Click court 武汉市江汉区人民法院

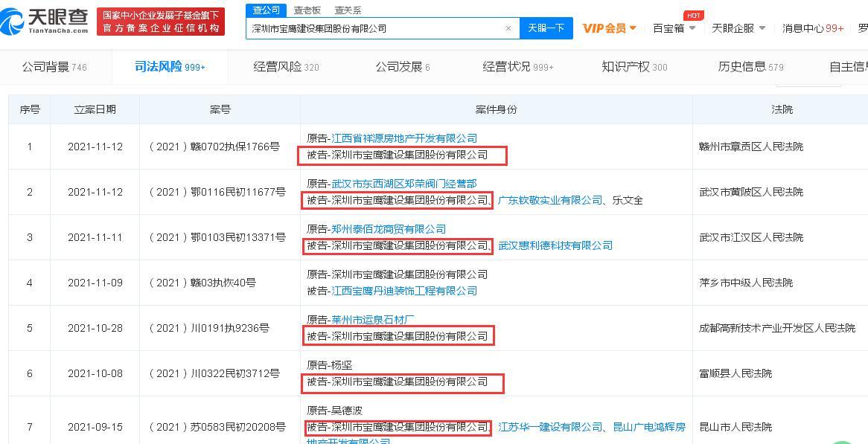[x=751, y=238]
